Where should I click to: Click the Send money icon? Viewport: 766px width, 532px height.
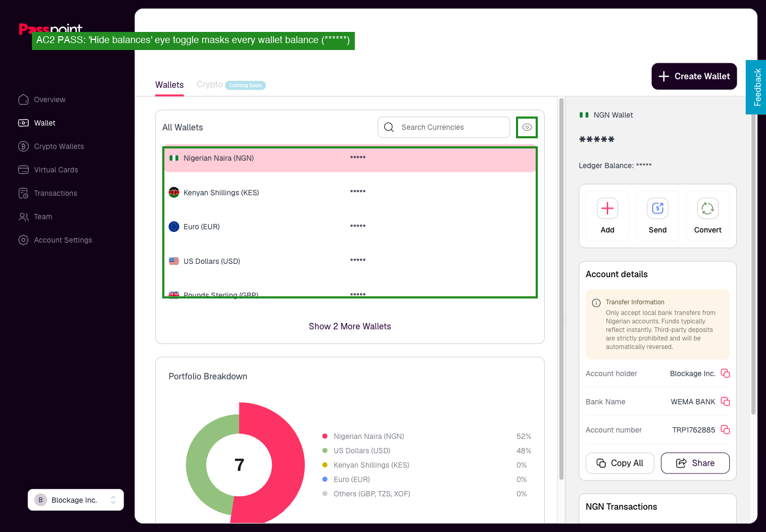(x=657, y=208)
